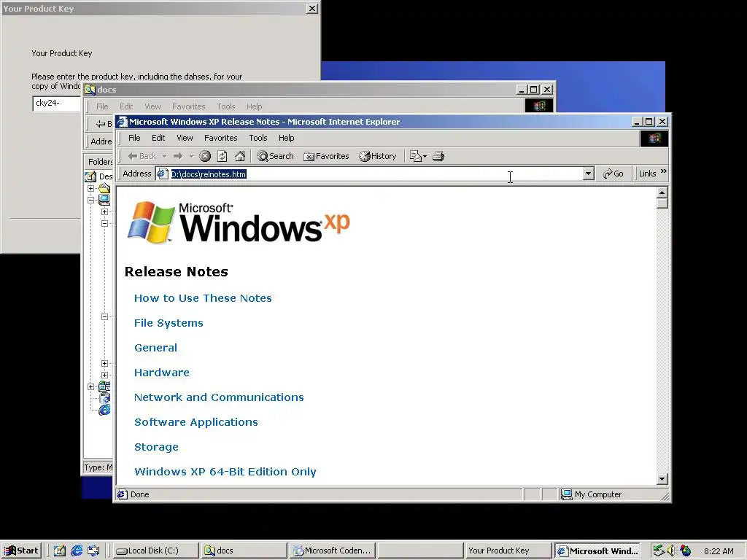The width and height of the screenshot is (747, 560).
Task: Open the View menu in Internet Explorer
Action: [x=185, y=138]
